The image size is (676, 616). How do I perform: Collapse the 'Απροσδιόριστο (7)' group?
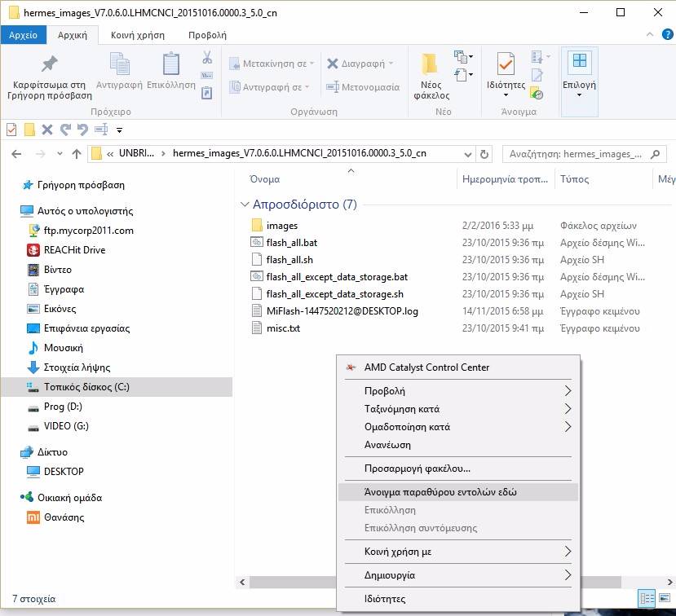pyautogui.click(x=244, y=205)
